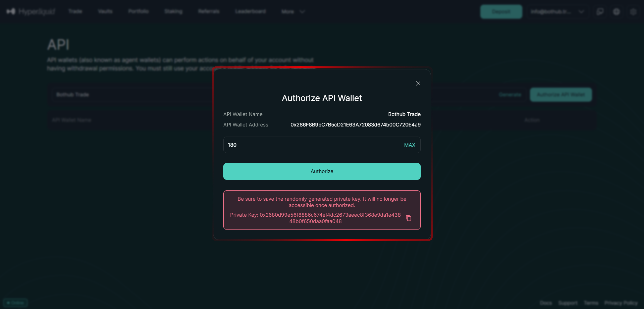Close the Authorize API Wallet dialog
This screenshot has width=644, height=309.
(x=418, y=84)
